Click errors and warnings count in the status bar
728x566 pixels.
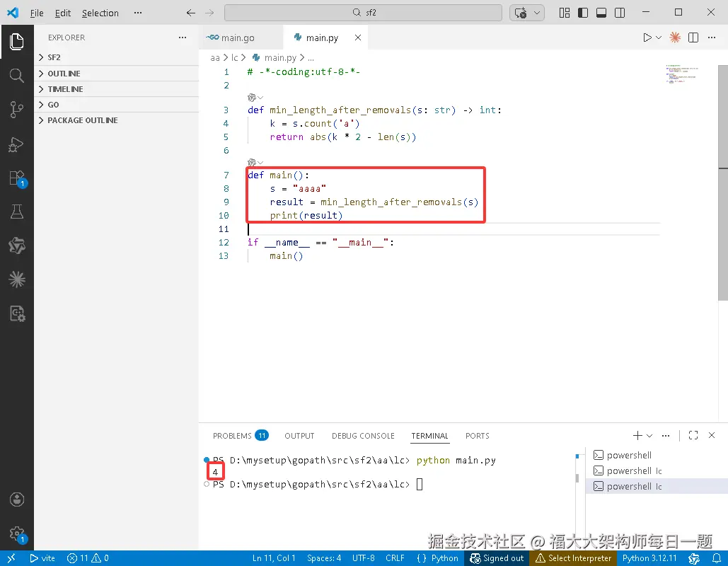click(x=88, y=558)
